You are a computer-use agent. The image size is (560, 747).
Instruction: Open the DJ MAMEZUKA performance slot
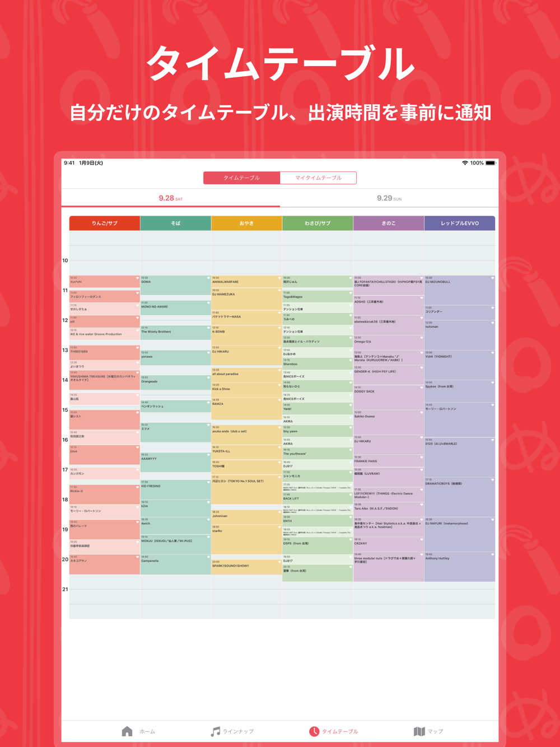tap(246, 300)
